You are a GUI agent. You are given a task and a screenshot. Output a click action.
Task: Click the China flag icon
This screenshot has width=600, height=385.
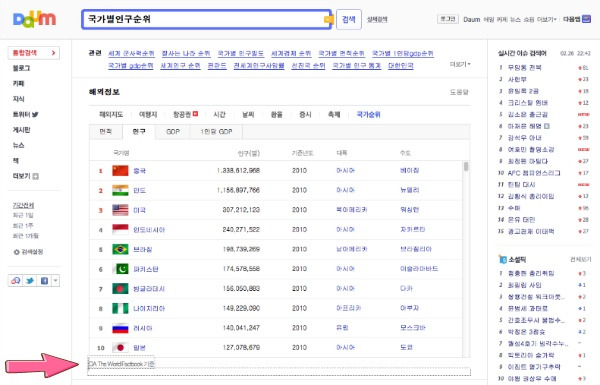point(120,171)
